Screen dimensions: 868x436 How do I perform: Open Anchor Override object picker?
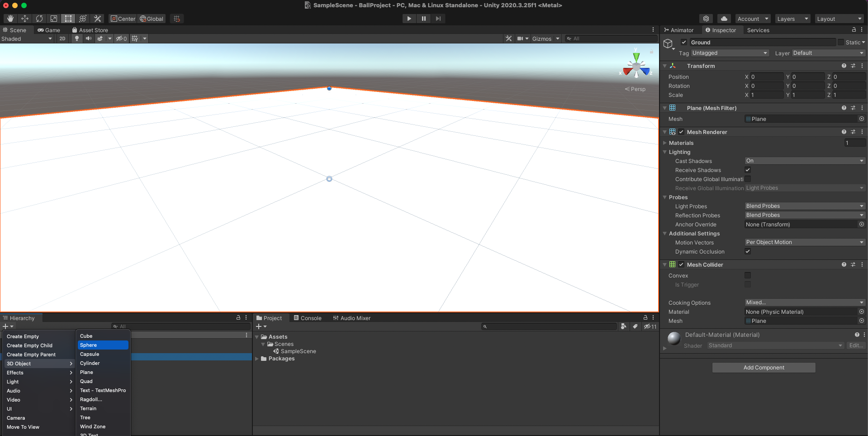pos(862,224)
